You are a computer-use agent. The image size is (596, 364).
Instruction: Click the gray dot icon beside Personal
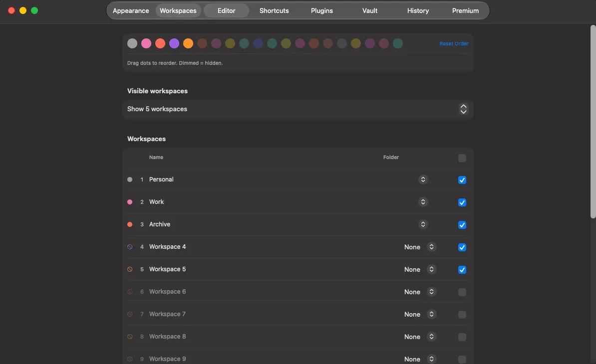point(130,180)
